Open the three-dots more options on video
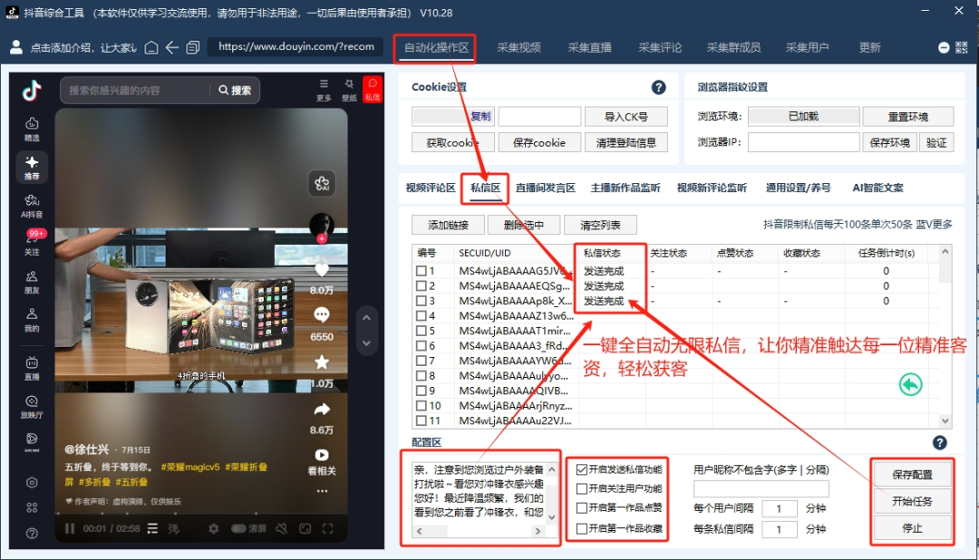979x560 pixels. click(322, 491)
